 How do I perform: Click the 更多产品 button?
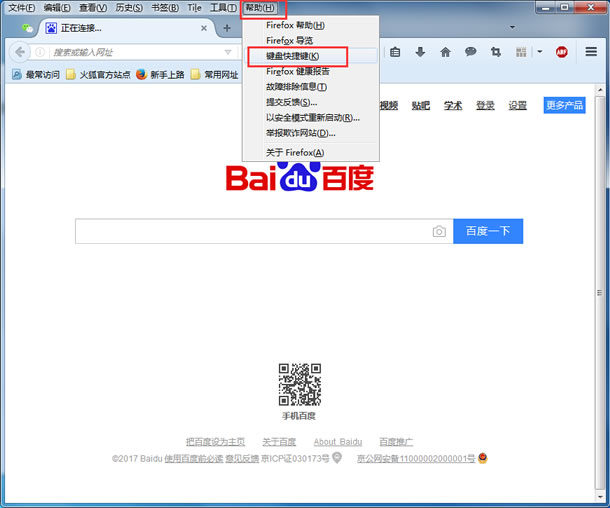[564, 105]
